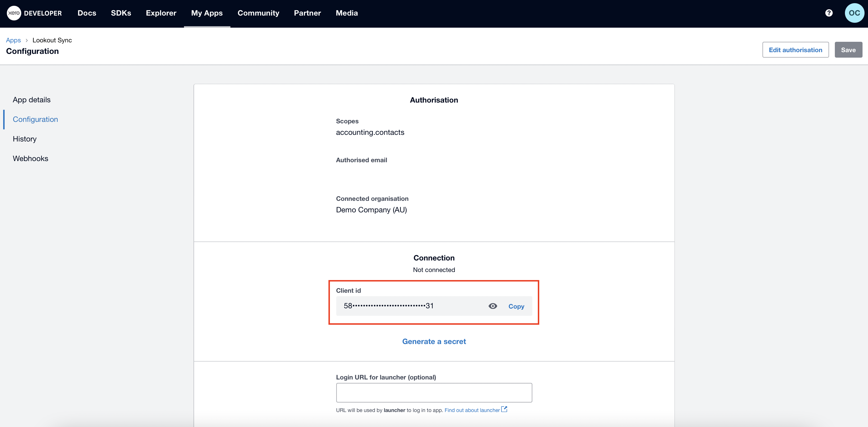Open the Docs menu
The width and height of the screenshot is (868, 427).
tap(87, 13)
